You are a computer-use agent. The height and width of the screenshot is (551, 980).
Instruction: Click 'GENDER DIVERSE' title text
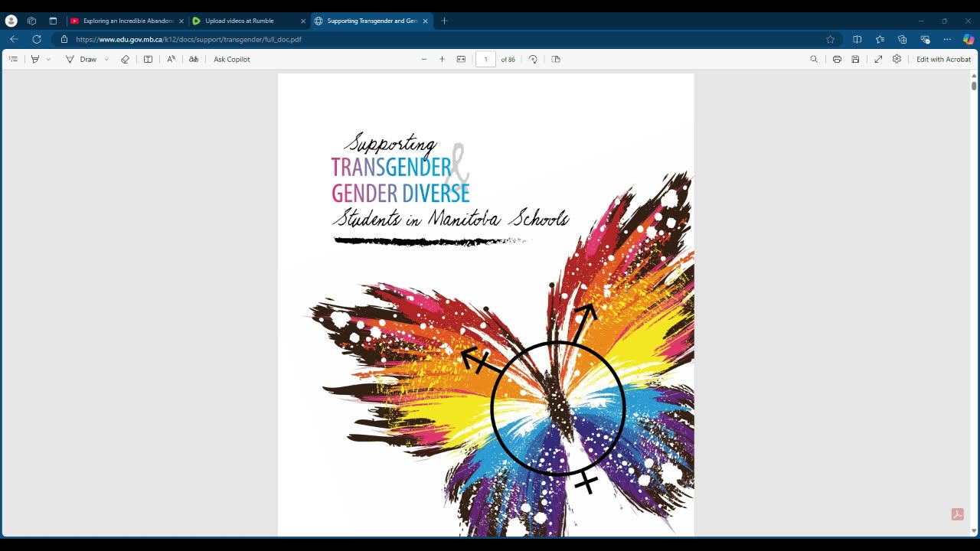[x=400, y=194]
